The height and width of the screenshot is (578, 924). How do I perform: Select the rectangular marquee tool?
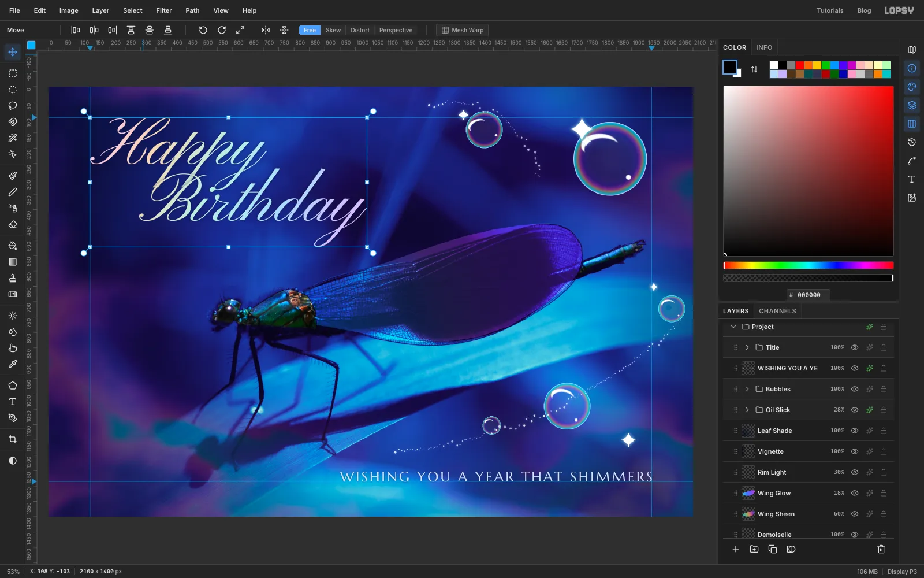pyautogui.click(x=13, y=73)
